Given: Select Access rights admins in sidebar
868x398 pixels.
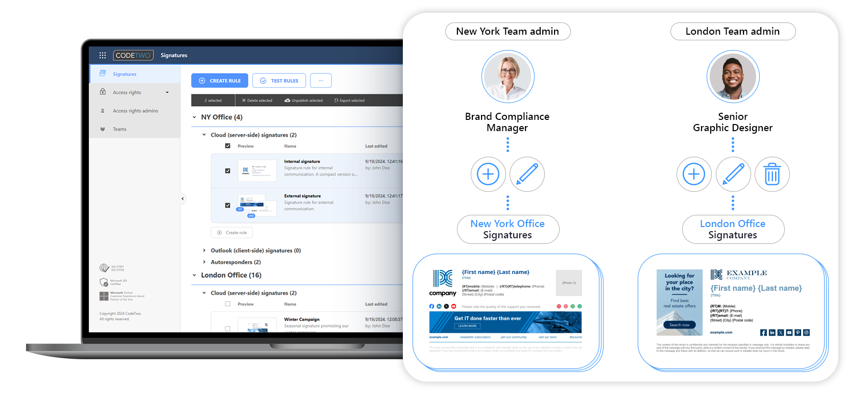Looking at the screenshot, I should click(135, 111).
